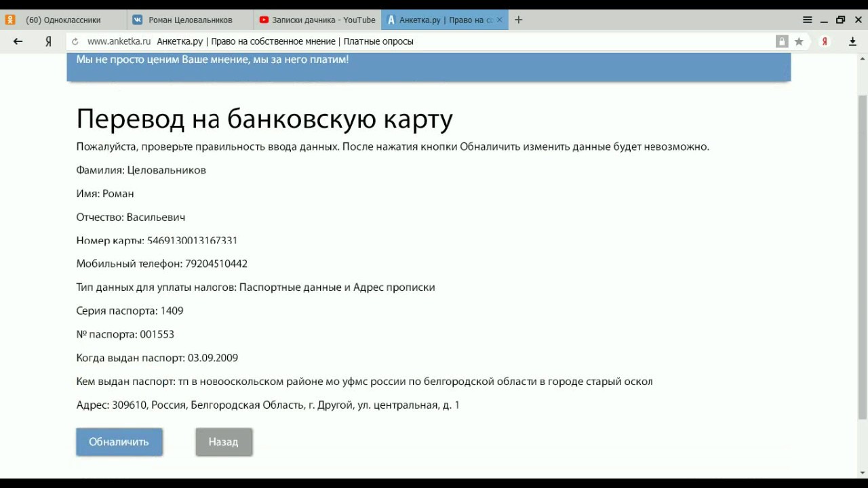Reload the page with the refresh icon
The height and width of the screenshot is (488, 868).
click(x=75, y=41)
